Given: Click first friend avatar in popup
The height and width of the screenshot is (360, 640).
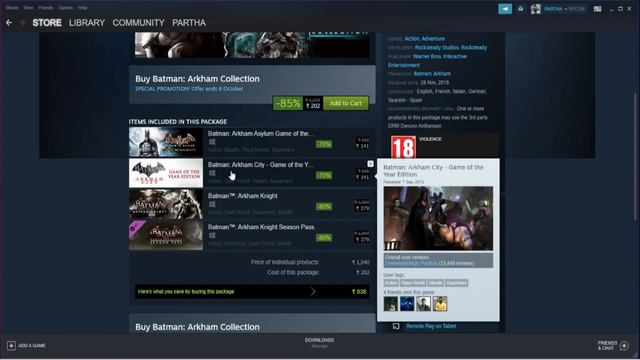Looking at the screenshot, I should (x=391, y=304).
